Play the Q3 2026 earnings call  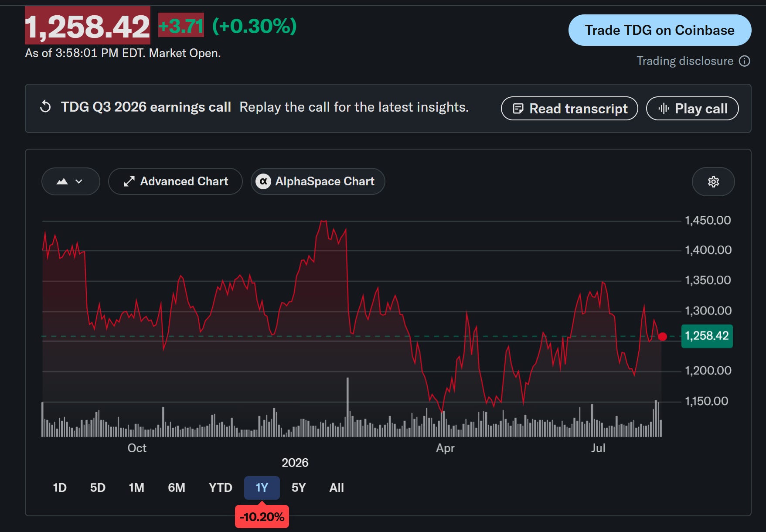(x=692, y=109)
